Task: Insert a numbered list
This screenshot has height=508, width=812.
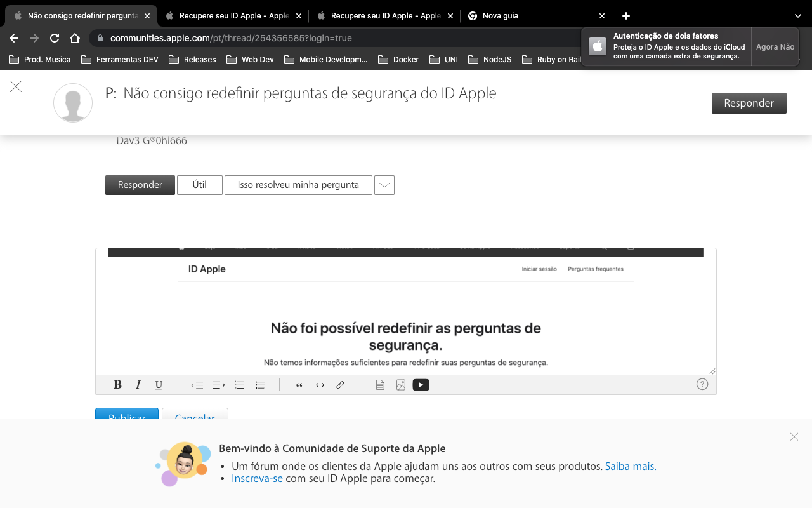Action: point(240,385)
